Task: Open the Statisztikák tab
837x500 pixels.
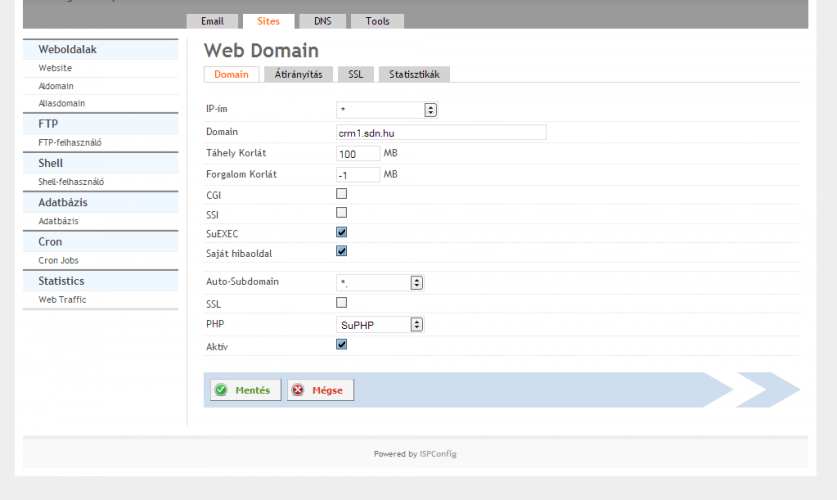Action: [x=414, y=74]
